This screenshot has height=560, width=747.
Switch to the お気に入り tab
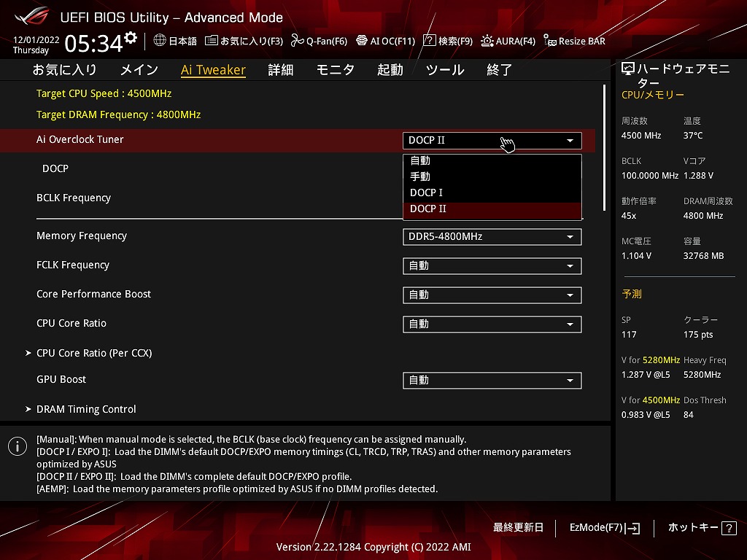pos(64,70)
